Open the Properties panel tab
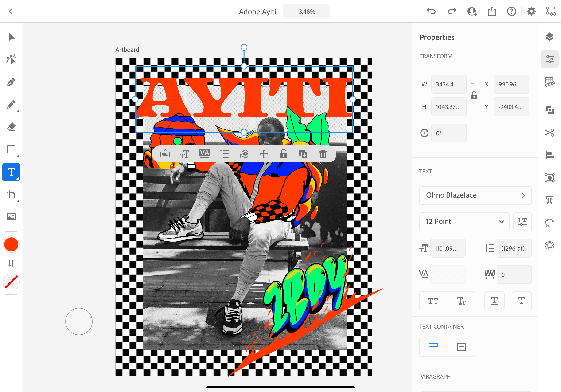 click(x=549, y=59)
